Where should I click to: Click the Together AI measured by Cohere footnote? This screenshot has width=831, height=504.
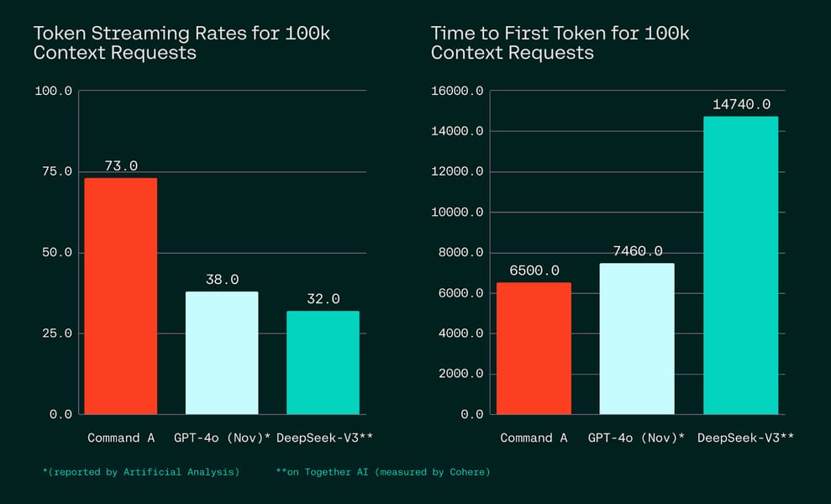[x=383, y=472]
